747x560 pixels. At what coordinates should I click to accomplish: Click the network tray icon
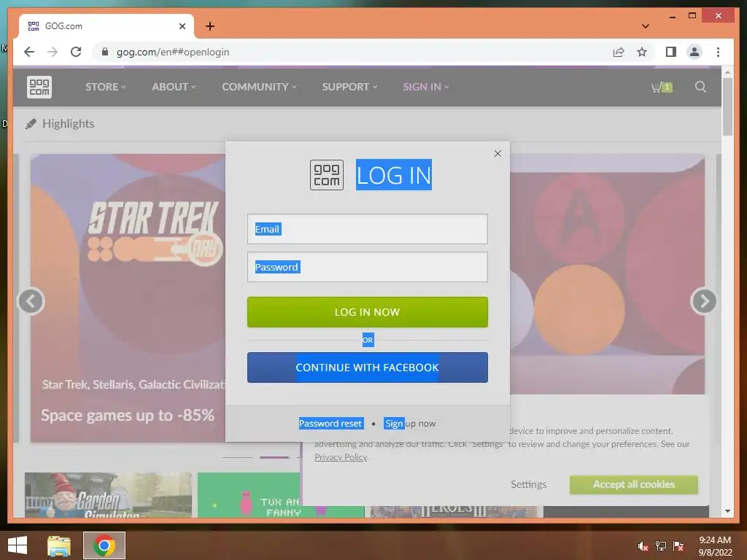(x=661, y=546)
